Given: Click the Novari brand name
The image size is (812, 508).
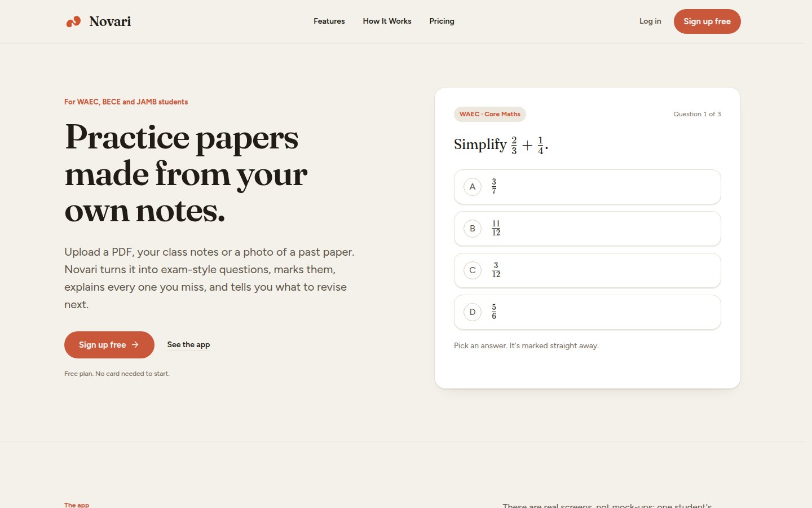Looking at the screenshot, I should click(110, 21).
